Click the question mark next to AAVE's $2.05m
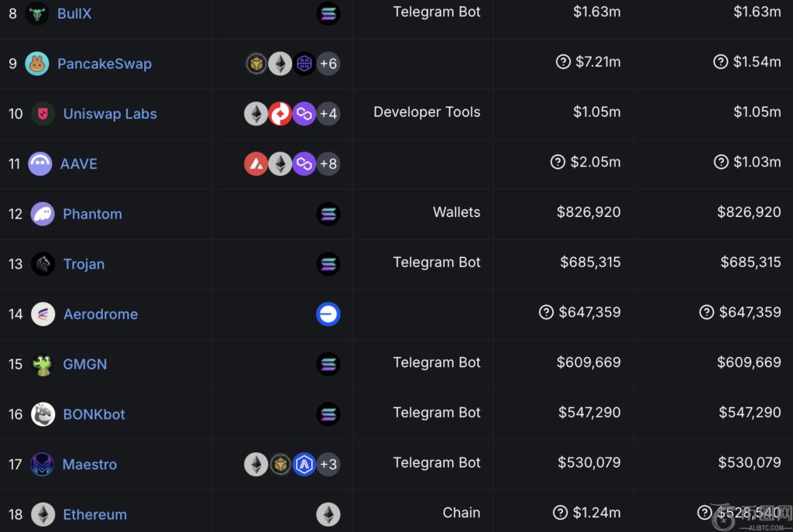Image resolution: width=793 pixels, height=532 pixels. point(558,162)
